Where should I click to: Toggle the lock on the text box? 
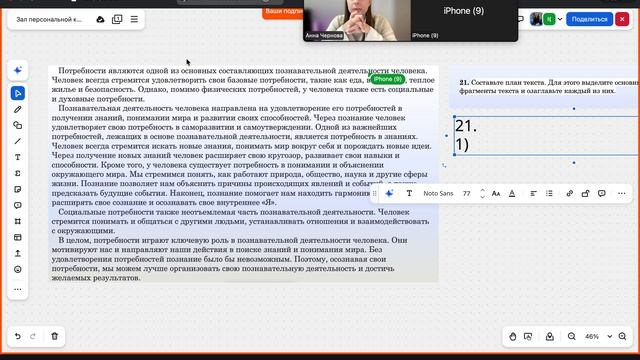point(586,193)
